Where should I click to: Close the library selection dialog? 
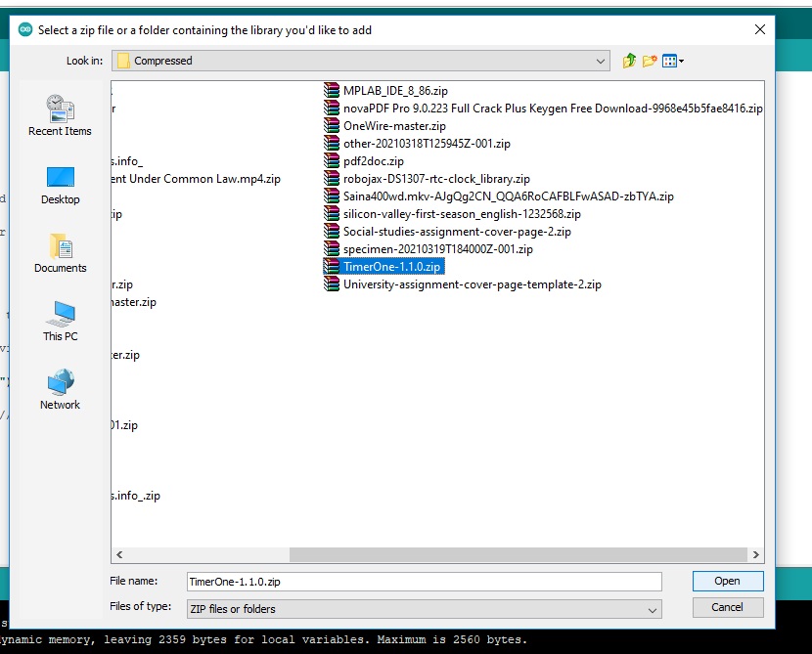(760, 29)
